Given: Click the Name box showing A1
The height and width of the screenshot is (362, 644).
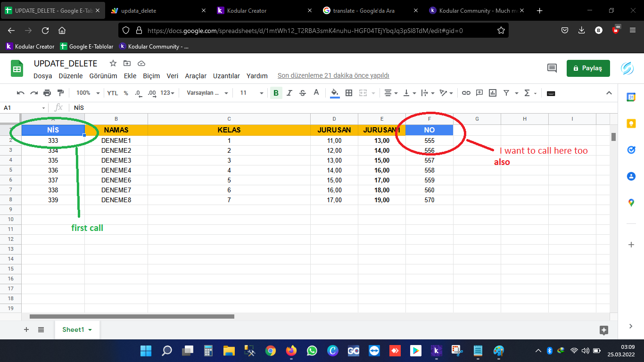Looking at the screenshot, I should click(25, 107).
